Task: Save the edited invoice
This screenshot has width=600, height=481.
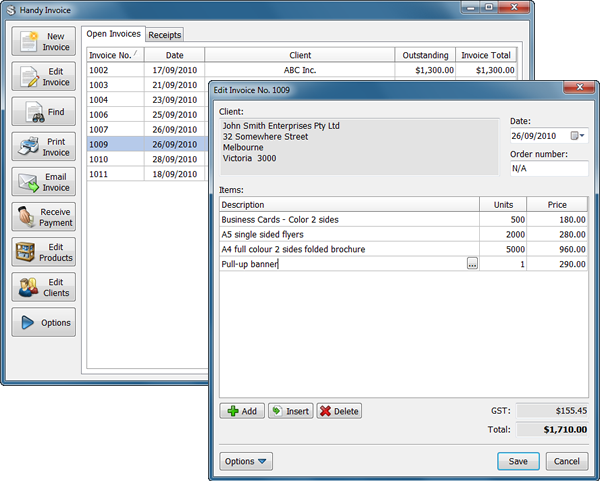Action: tap(518, 461)
